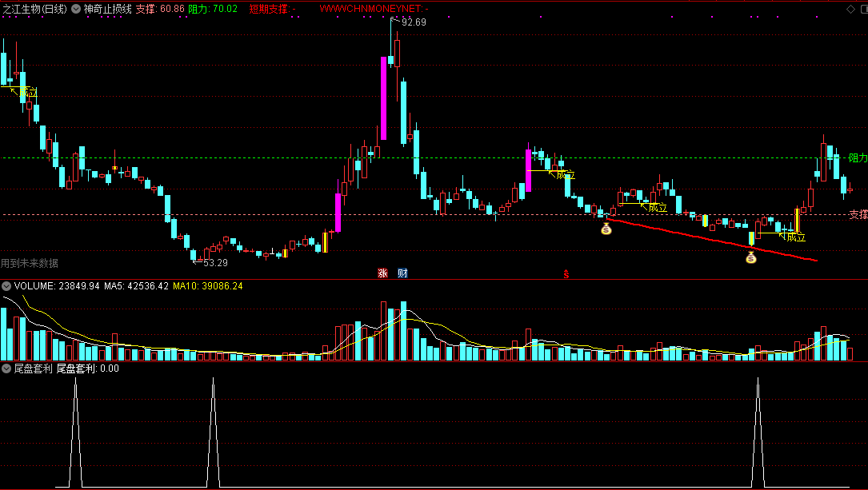Click the 阻力: 70.02 value
This screenshot has width=868, height=490.
pos(213,9)
